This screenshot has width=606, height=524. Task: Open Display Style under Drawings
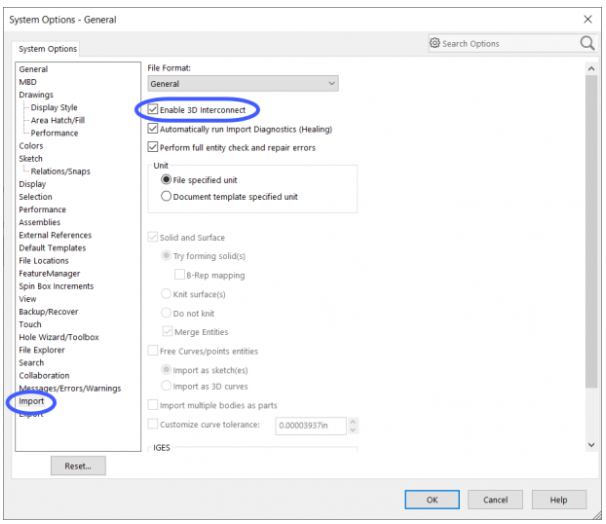click(x=54, y=107)
